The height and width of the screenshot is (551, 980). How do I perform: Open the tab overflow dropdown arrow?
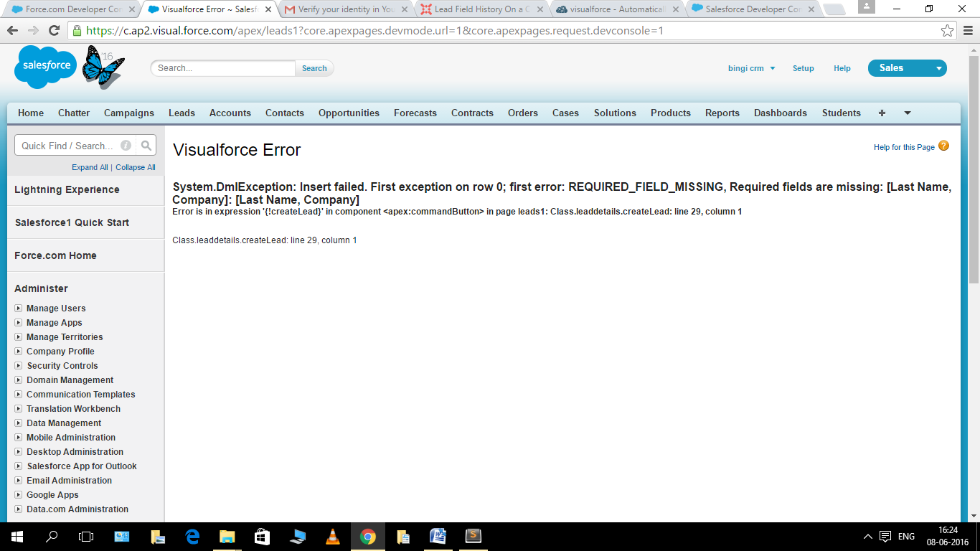(x=908, y=113)
